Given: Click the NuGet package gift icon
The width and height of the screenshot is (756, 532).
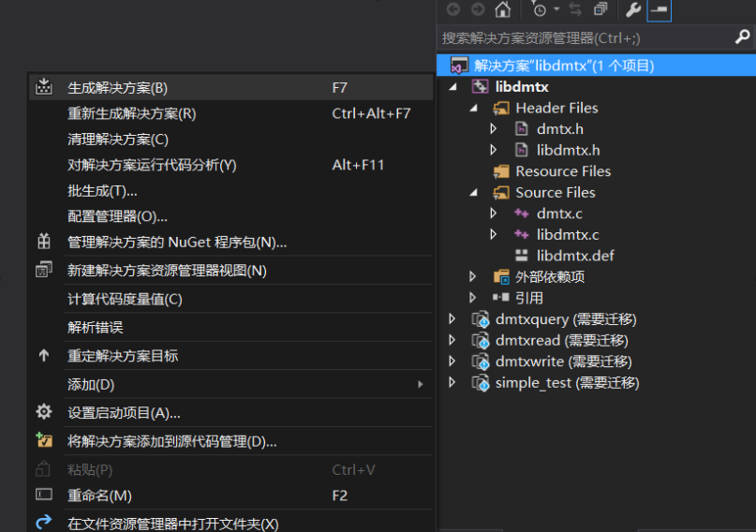Looking at the screenshot, I should click(44, 242).
